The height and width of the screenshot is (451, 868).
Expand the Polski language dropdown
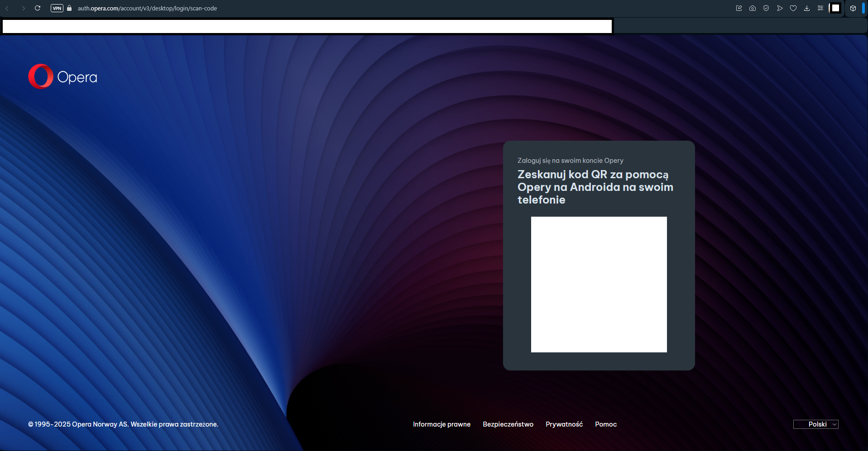click(x=816, y=424)
